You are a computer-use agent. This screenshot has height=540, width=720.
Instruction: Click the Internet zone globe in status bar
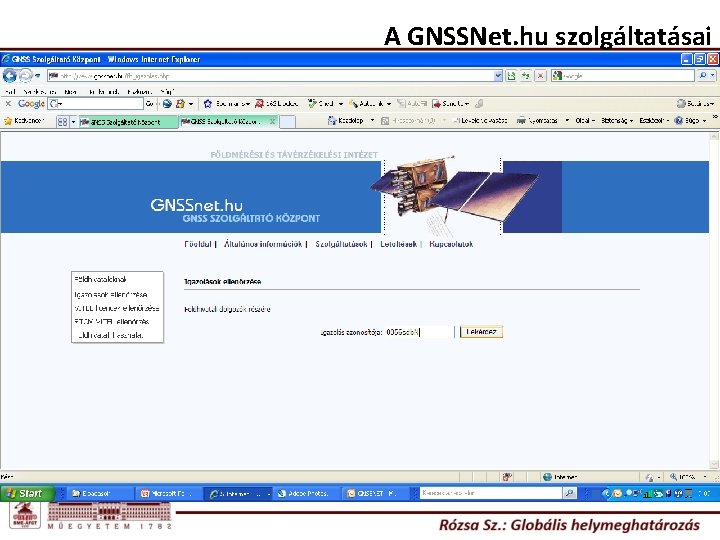click(x=547, y=477)
